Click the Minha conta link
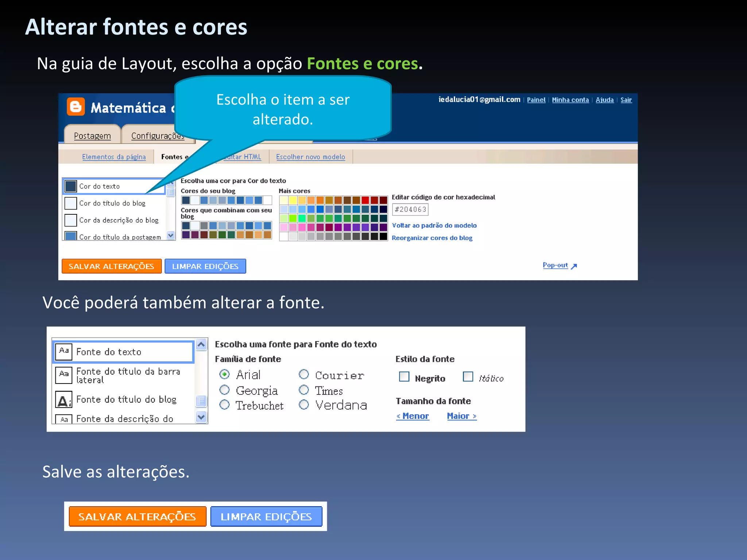This screenshot has height=560, width=747. point(570,100)
